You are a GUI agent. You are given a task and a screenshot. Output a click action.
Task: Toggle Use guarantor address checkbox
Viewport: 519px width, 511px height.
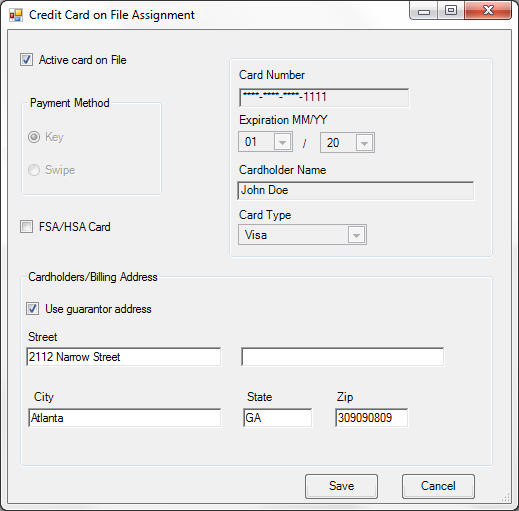pyautogui.click(x=32, y=309)
